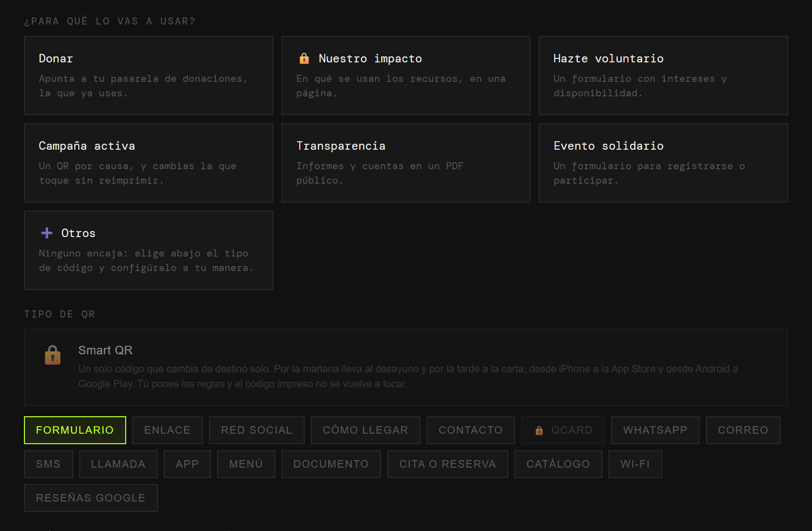Viewport: 812px width, 531px height.
Task: Select the SMS QR type
Action: click(x=48, y=464)
